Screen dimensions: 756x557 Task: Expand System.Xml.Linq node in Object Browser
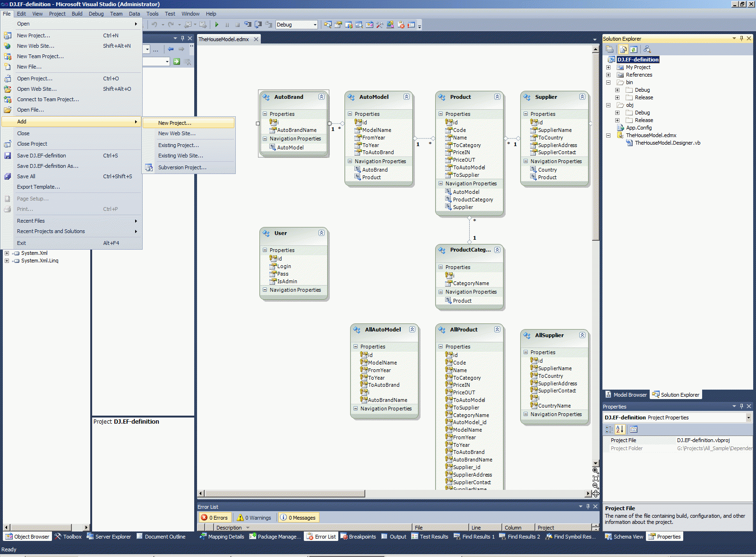pyautogui.click(x=7, y=261)
